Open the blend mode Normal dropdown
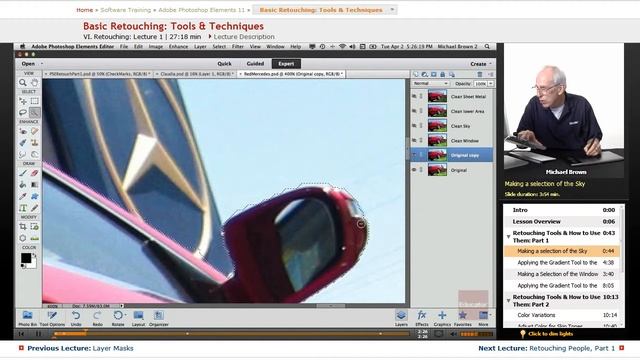640x360 pixels. pyautogui.click(x=430, y=83)
